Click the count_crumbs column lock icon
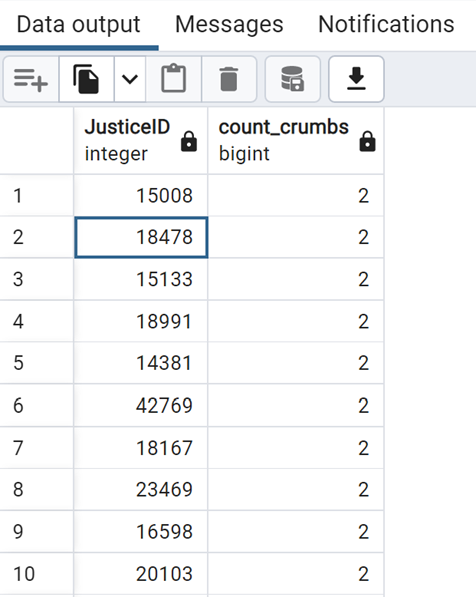 (x=367, y=141)
